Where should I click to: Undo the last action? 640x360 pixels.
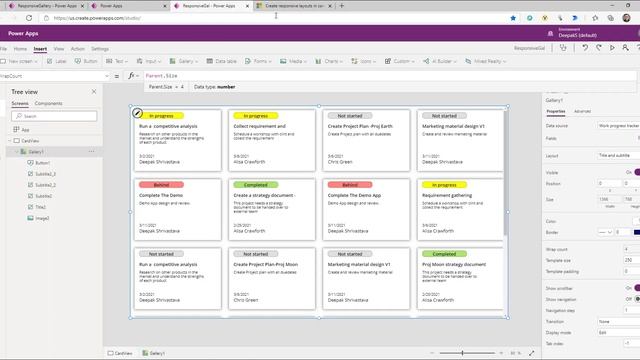click(585, 48)
